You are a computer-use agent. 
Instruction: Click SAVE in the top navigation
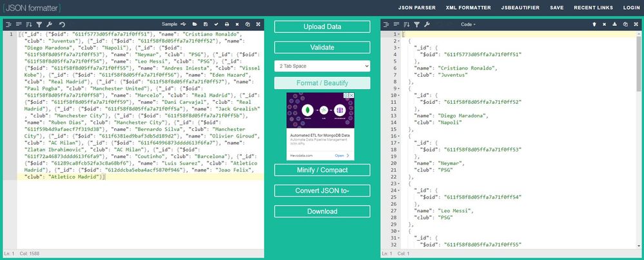click(557, 8)
